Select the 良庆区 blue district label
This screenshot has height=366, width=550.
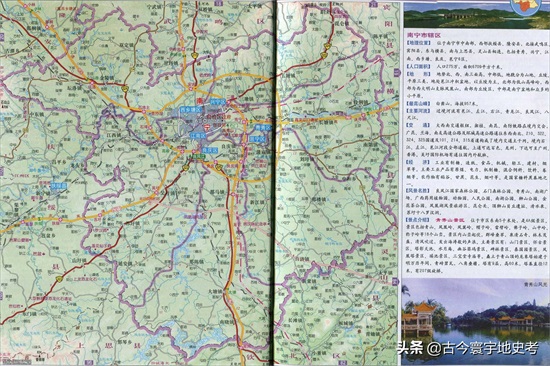(210, 150)
